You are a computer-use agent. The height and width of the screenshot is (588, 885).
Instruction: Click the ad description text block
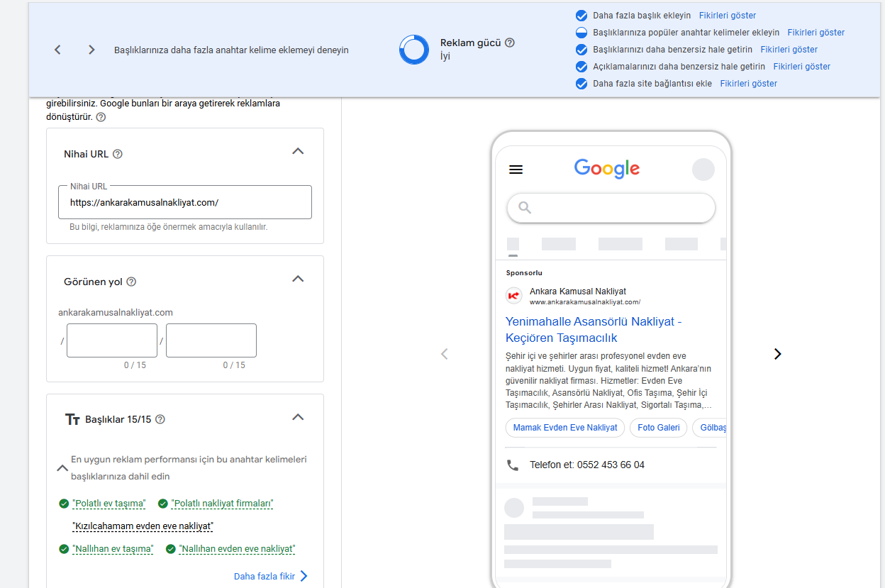[x=608, y=380]
